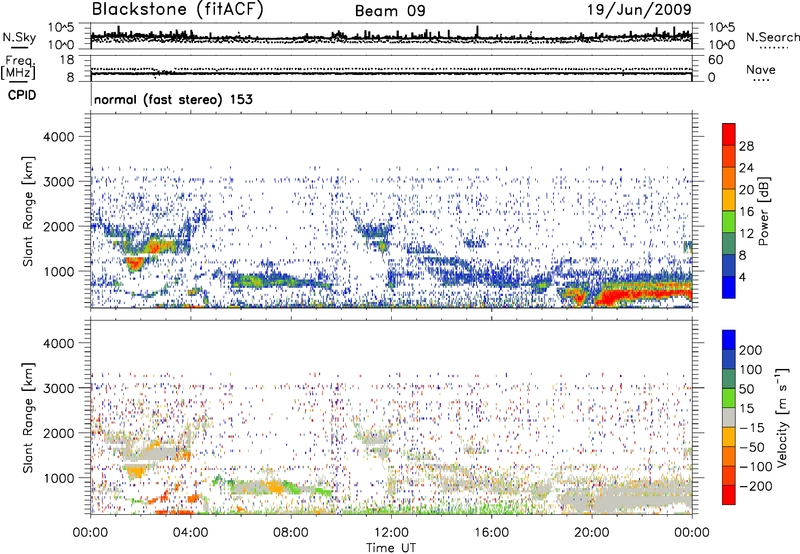Click the '28' label on Power colorbar
Viewport: 800px width, 554px height.
point(746,146)
